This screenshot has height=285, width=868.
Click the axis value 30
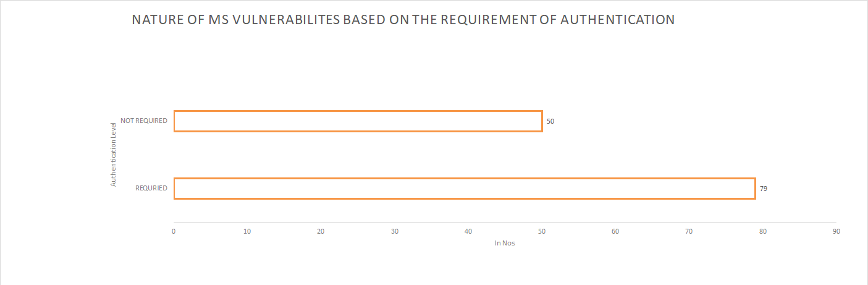[394, 231]
